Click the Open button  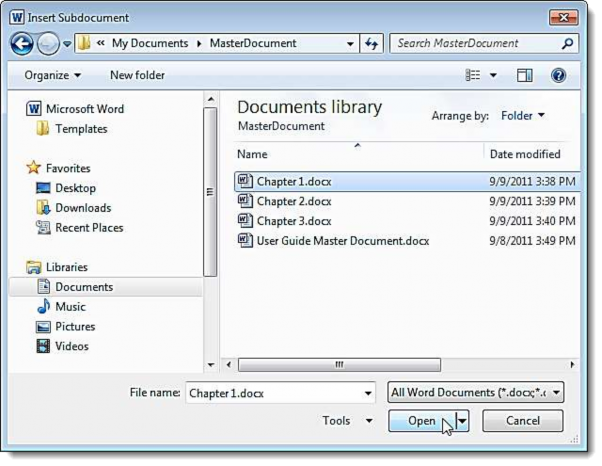tap(422, 421)
